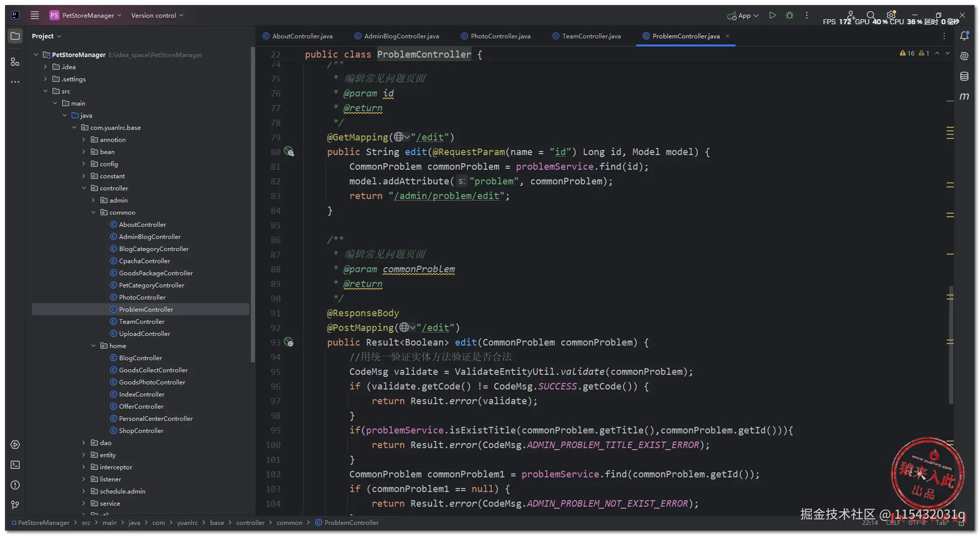
Task: Click 'yuanlrc' in the breadcrumb bar
Action: 187,522
